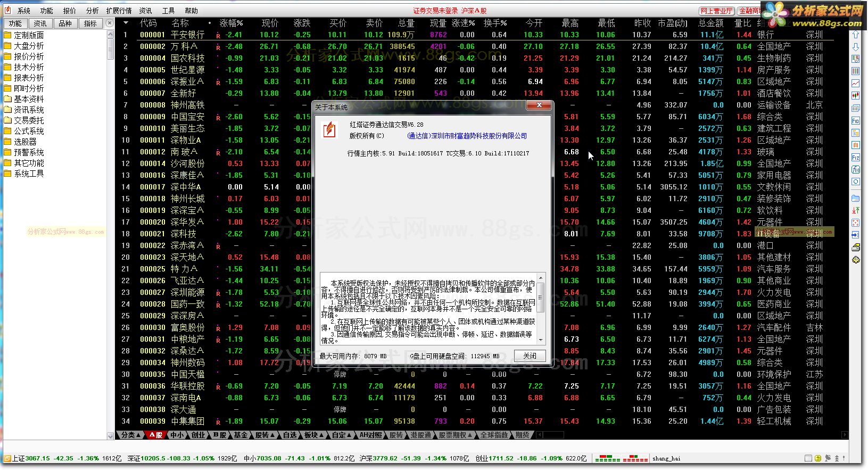Viewport: 868px width, 470px height.
Task: Open the 系统 menu
Action: pos(24,11)
